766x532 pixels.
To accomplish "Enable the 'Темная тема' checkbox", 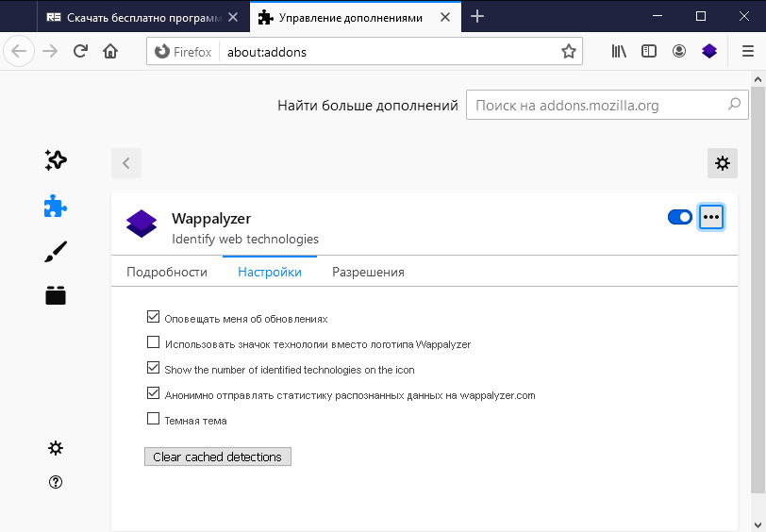I will pos(154,418).
